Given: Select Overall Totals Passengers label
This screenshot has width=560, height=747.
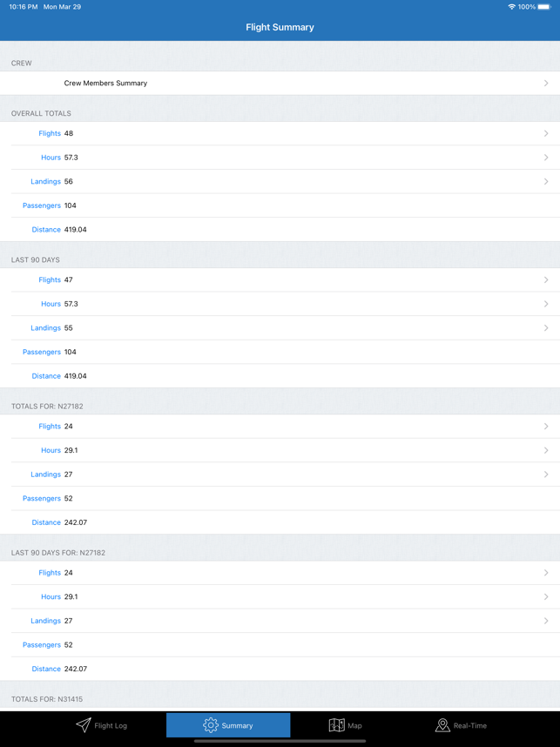Looking at the screenshot, I should [42, 205].
